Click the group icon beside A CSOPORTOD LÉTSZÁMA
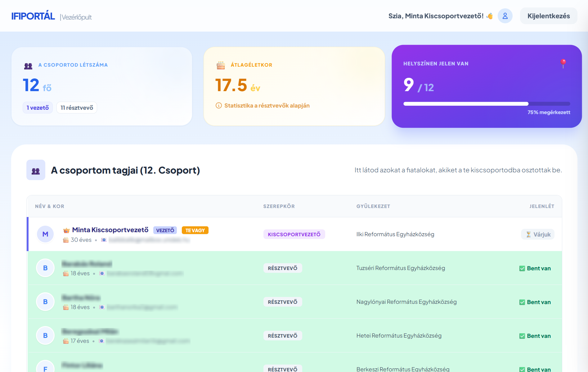 click(x=28, y=66)
